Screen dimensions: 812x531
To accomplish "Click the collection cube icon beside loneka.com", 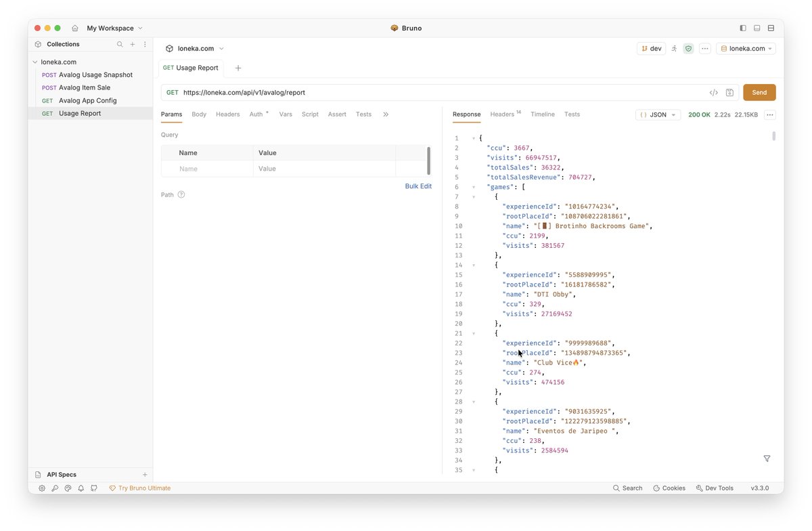I will [169, 49].
